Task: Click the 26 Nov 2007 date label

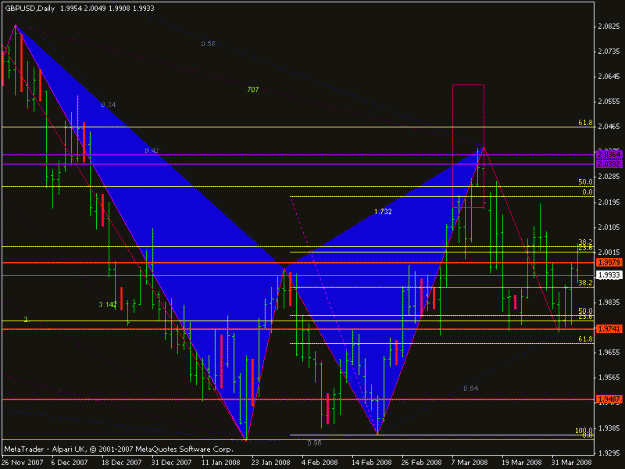Action: (x=22, y=462)
